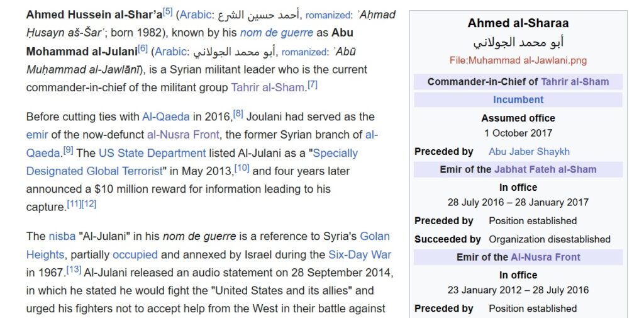644x318 pixels.
Task: Open Jabhat Fateh al-Sham in the infobox
Action: coord(545,169)
